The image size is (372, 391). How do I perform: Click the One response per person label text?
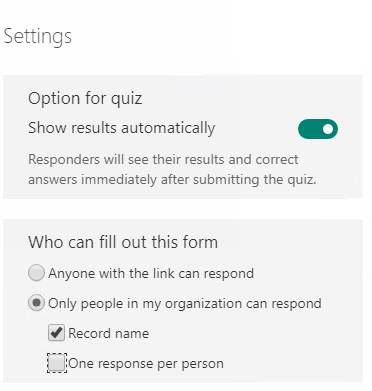click(146, 364)
